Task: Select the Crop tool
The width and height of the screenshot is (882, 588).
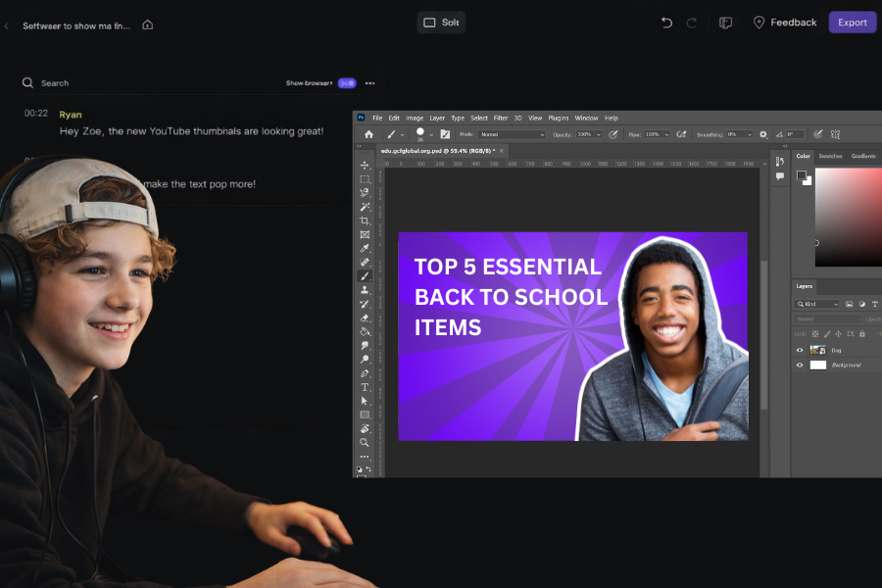Action: coord(365,221)
